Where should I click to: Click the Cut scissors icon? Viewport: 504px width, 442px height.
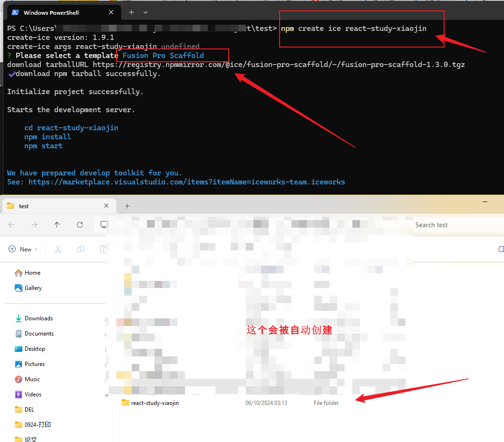pyautogui.click(x=58, y=249)
